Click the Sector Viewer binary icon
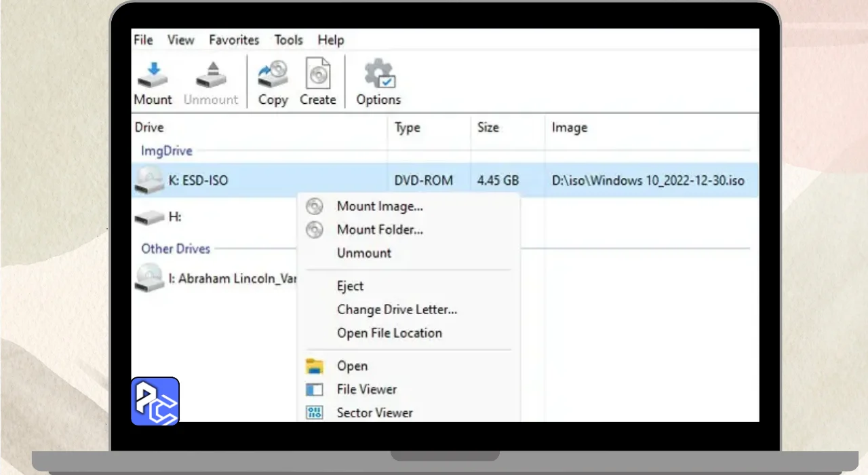868x475 pixels. tap(315, 413)
